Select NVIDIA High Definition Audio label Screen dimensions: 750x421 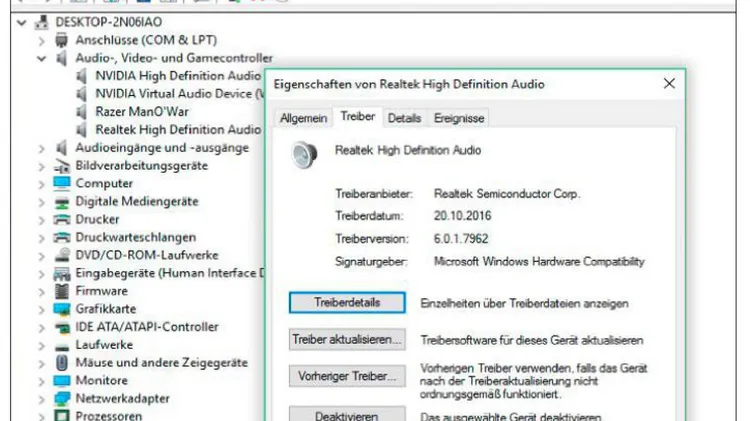[178, 76]
